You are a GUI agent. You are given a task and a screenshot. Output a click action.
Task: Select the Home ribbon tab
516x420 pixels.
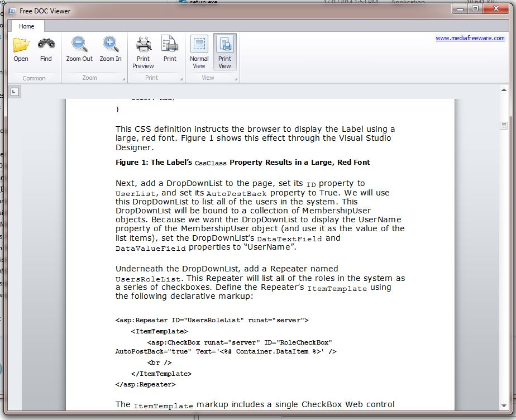(x=27, y=26)
